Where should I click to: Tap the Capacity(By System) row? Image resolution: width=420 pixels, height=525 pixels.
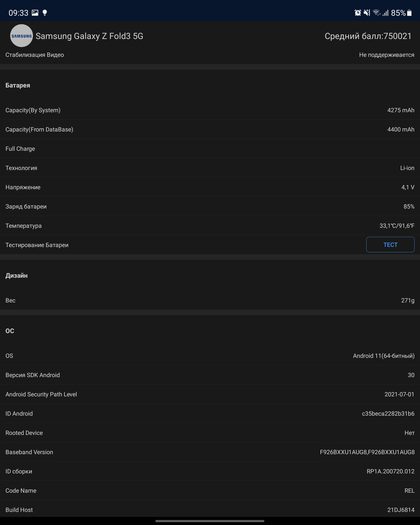point(210,110)
